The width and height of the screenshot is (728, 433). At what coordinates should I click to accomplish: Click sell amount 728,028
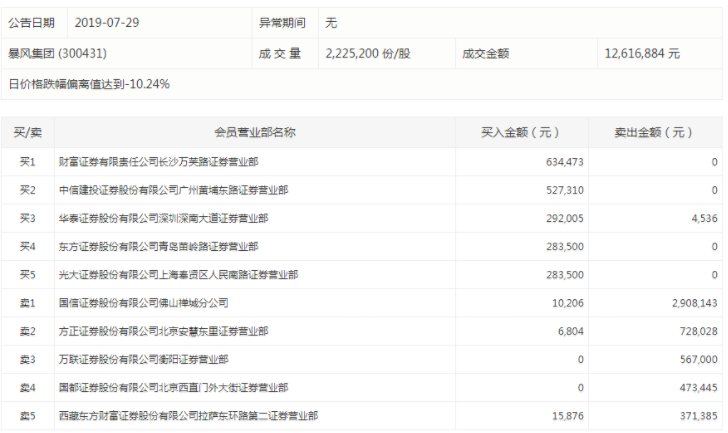699,331
